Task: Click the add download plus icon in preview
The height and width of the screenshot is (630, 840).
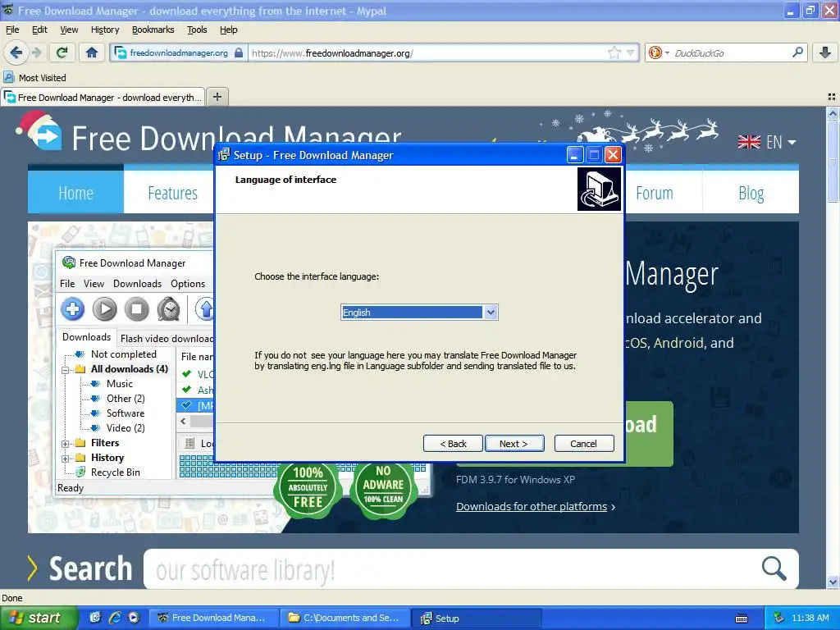Action: coord(73,309)
